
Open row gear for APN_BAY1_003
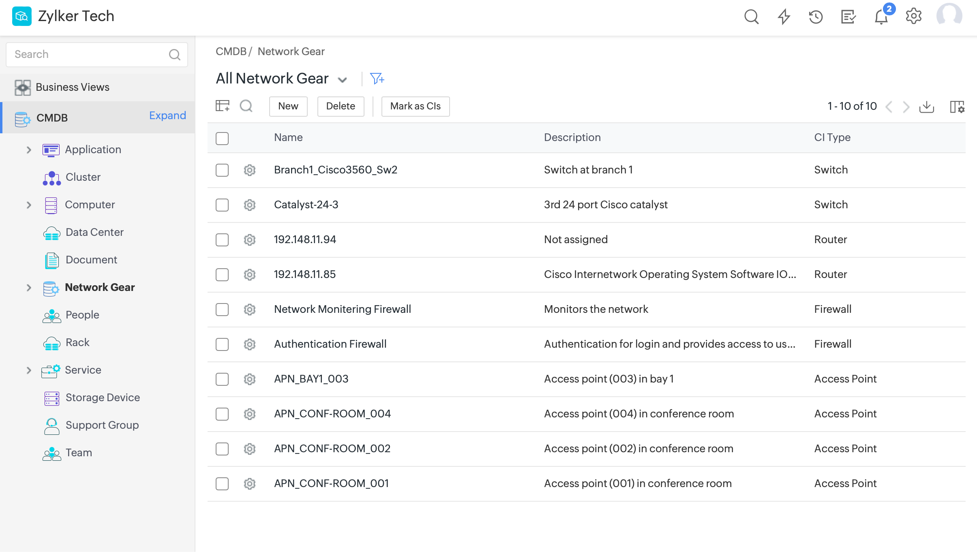pos(250,379)
